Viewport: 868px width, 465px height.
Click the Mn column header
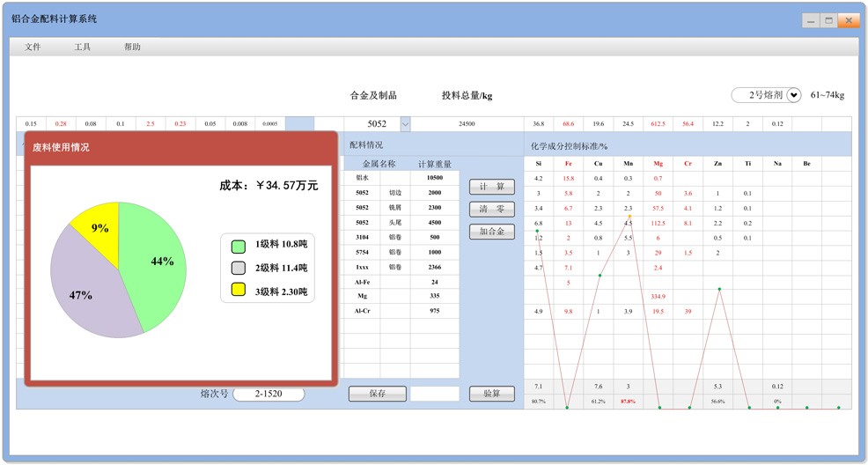coord(628,164)
